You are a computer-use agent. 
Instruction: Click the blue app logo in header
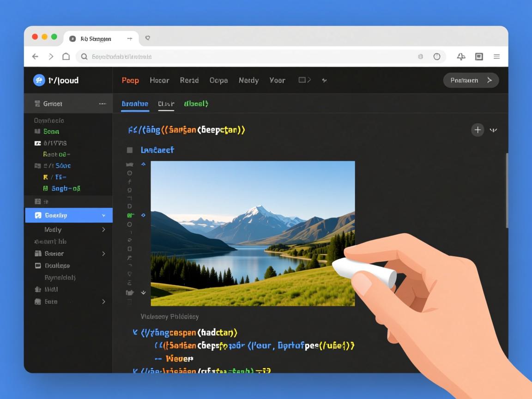(39, 80)
